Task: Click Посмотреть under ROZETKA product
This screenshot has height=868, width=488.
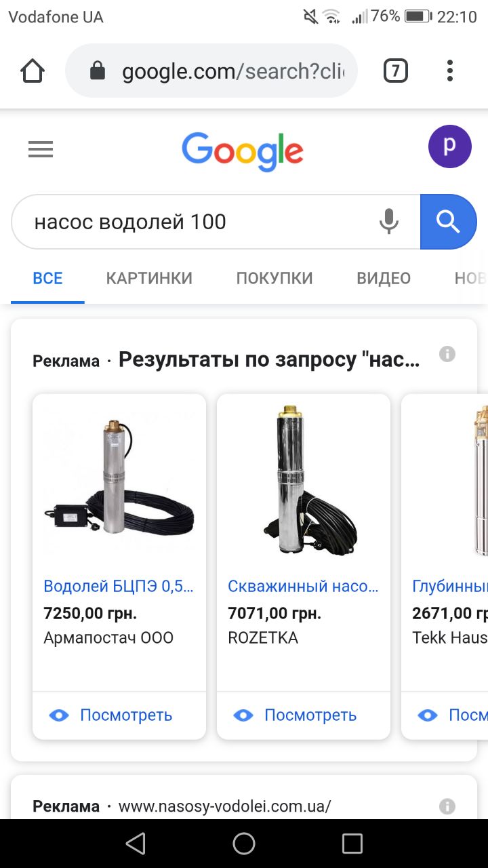Action: 296,715
